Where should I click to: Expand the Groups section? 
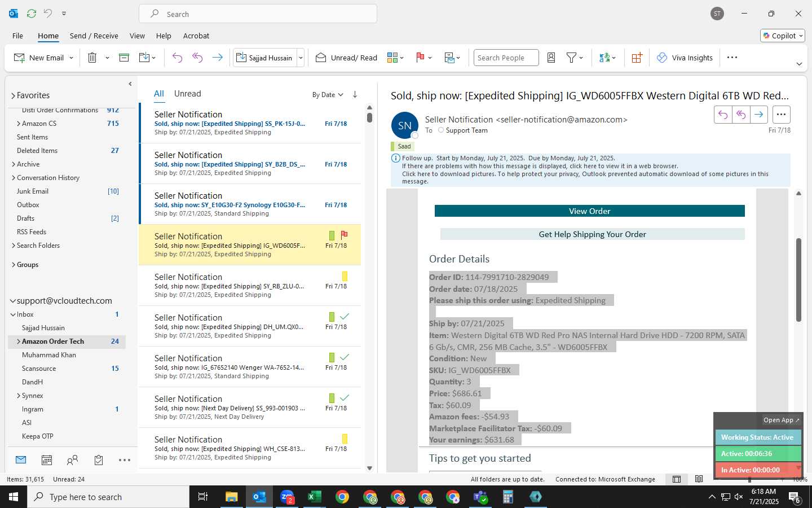[13, 265]
